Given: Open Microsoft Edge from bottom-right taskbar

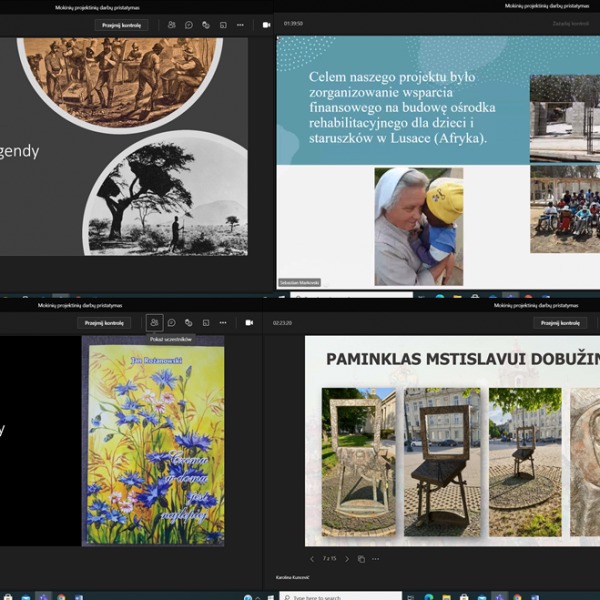Looking at the screenshot, I should pos(429,597).
